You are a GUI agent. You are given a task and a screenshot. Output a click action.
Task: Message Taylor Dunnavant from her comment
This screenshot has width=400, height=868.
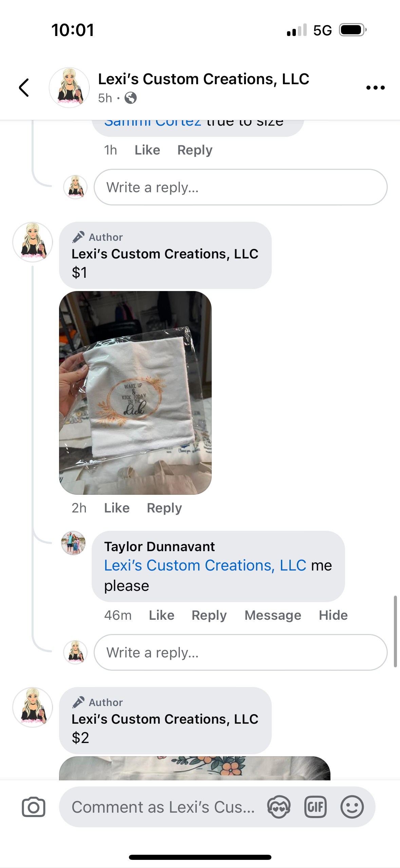coord(273,615)
